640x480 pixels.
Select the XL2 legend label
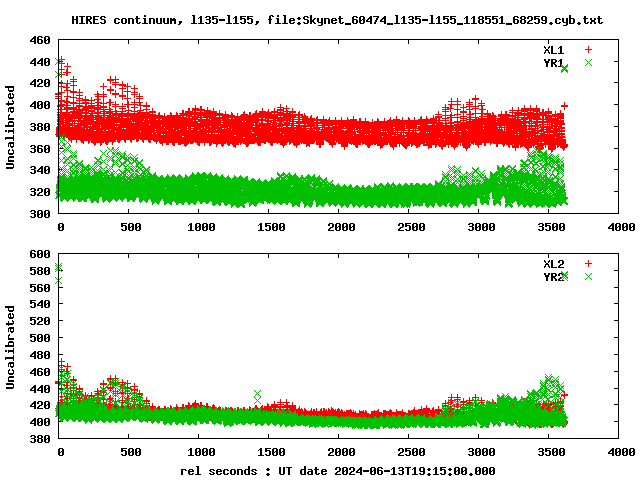[553, 264]
